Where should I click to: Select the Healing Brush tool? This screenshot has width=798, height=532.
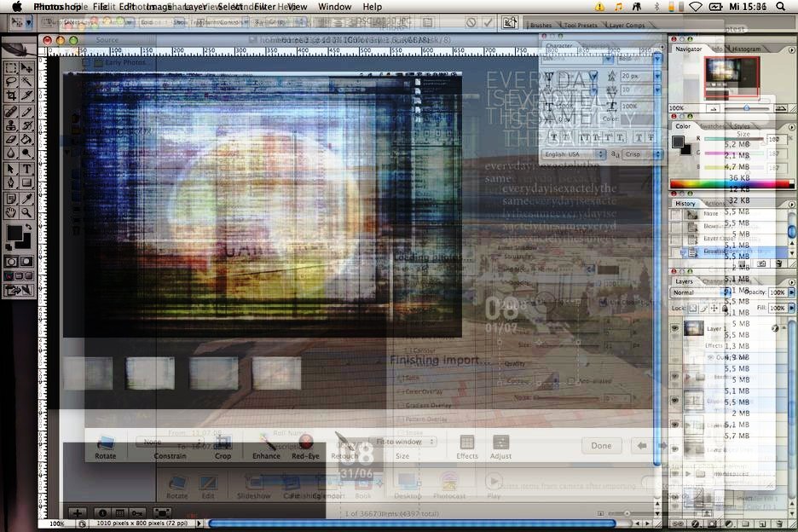tap(11, 112)
